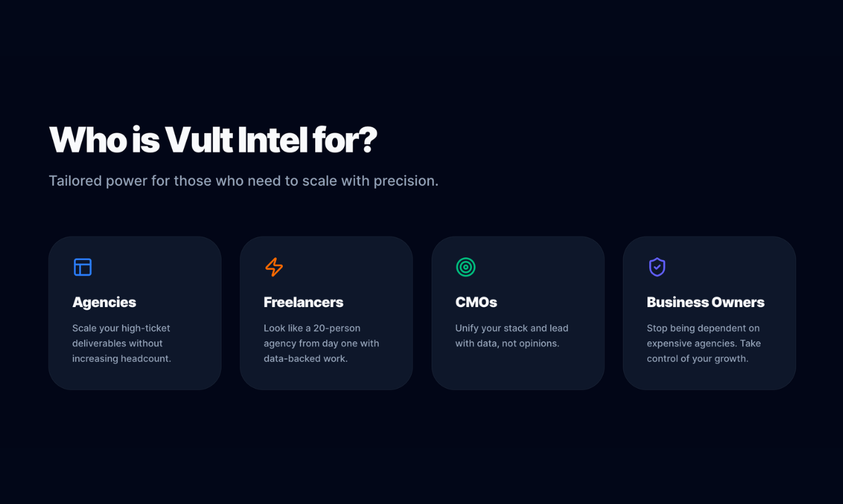Click the Business Owners card

coord(709,312)
